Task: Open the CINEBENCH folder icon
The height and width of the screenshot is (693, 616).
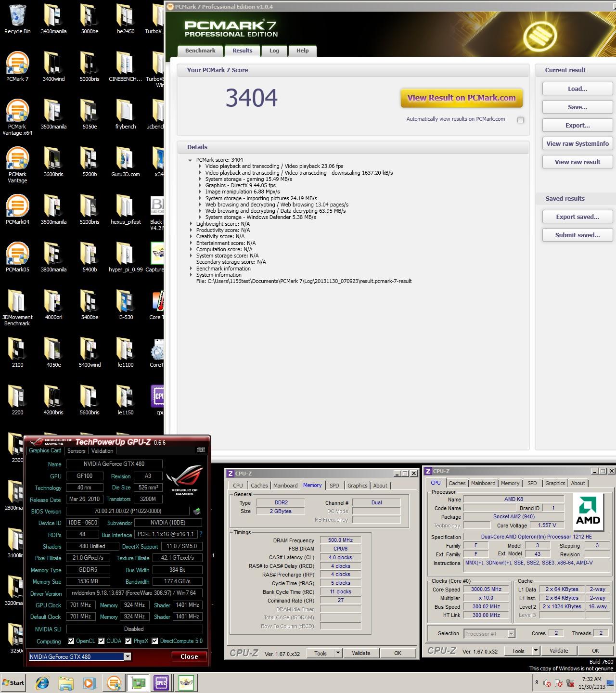Action: (x=125, y=67)
